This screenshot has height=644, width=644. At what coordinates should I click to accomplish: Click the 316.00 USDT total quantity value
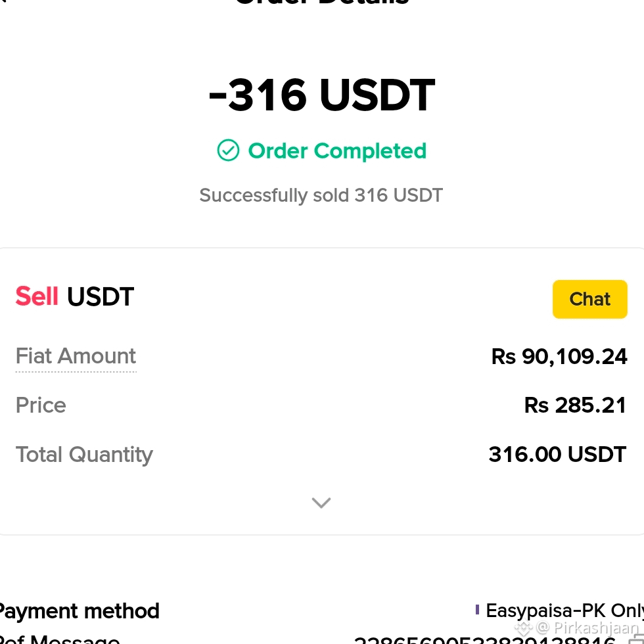[557, 454]
